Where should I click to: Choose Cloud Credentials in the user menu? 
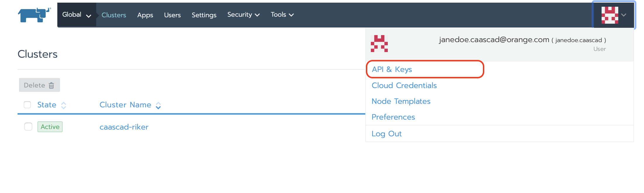tap(404, 85)
